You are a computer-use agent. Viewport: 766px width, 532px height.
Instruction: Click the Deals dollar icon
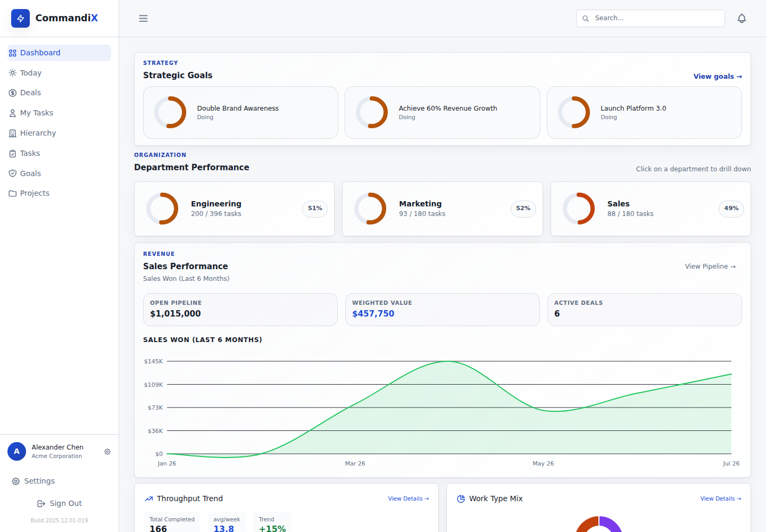pyautogui.click(x=13, y=93)
